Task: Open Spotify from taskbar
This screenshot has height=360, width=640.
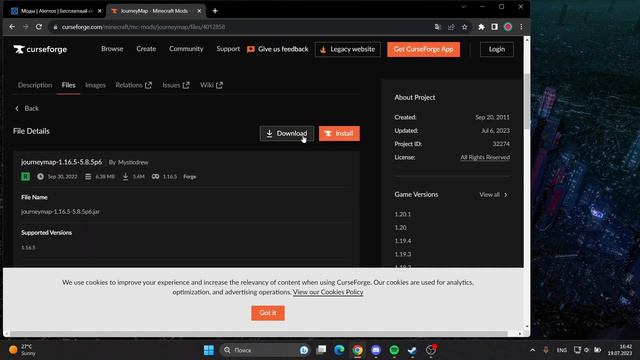Action: click(394, 350)
